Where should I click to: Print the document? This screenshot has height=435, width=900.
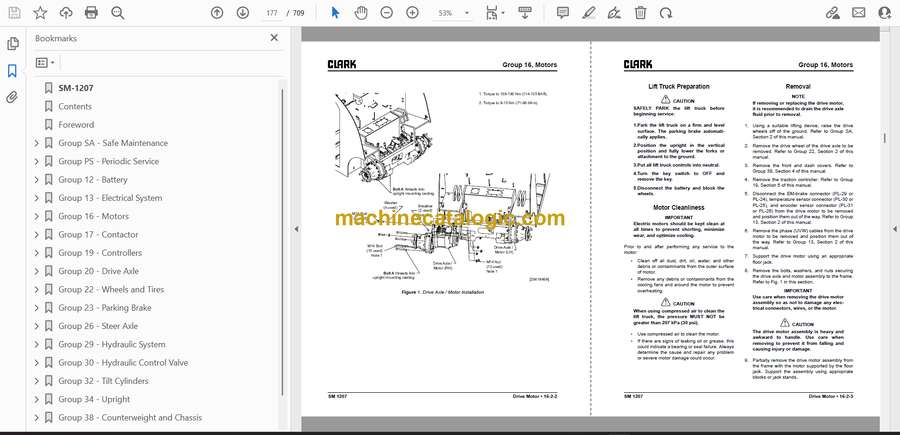(x=91, y=13)
